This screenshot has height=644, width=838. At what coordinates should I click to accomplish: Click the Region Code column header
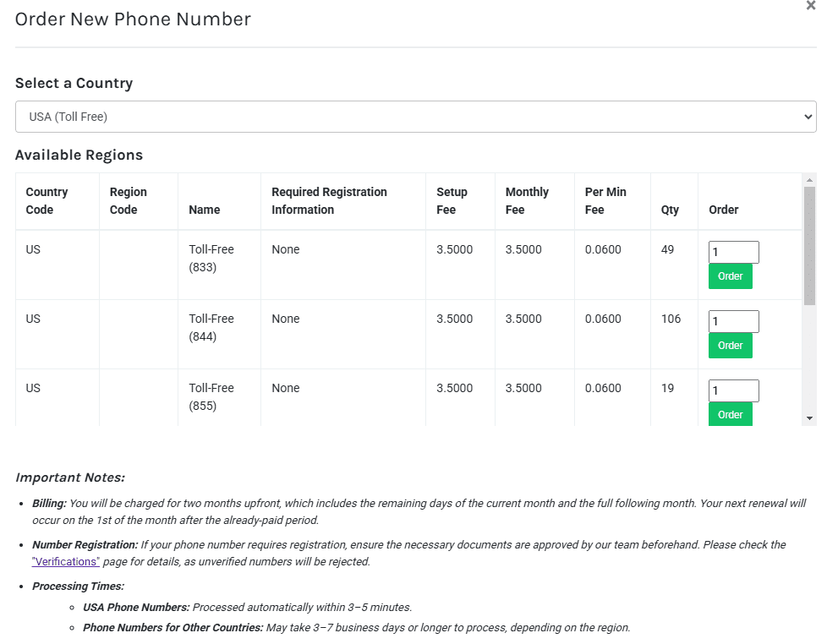[128, 201]
